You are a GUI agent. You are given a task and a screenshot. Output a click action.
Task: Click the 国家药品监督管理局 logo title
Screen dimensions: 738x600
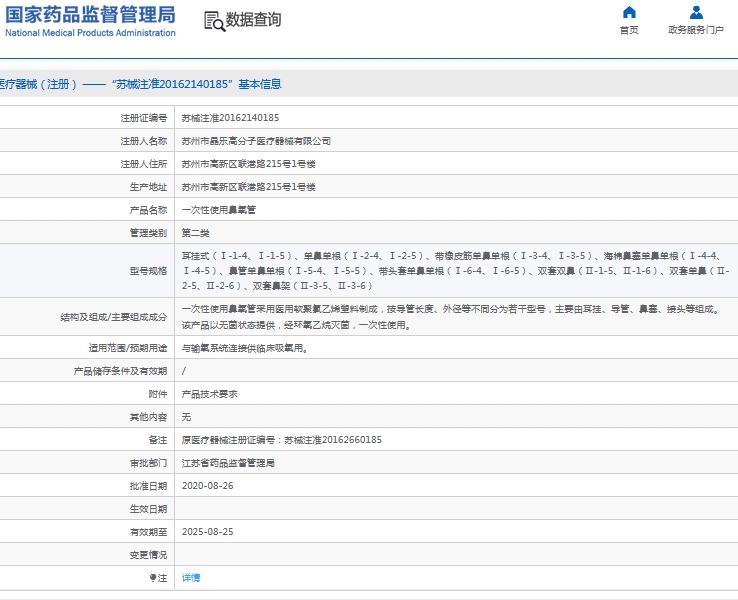pyautogui.click(x=90, y=15)
